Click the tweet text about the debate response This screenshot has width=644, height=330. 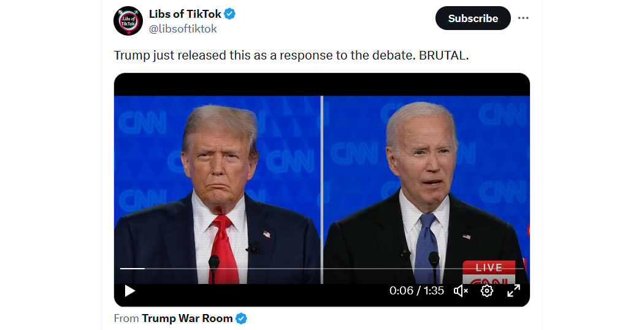point(291,55)
